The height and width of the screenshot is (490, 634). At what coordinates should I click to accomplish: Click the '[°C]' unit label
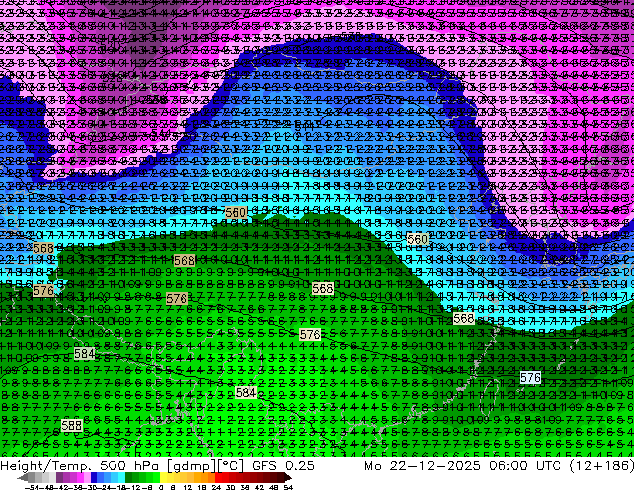(230, 466)
